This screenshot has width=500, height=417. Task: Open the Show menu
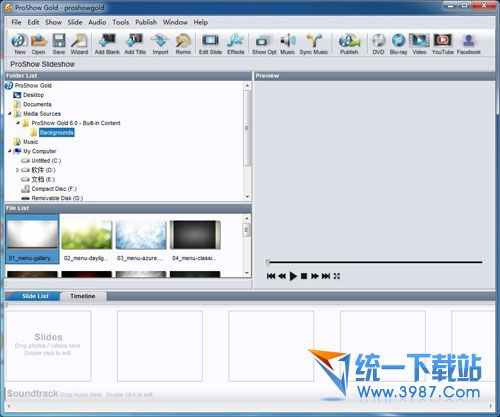coord(53,22)
